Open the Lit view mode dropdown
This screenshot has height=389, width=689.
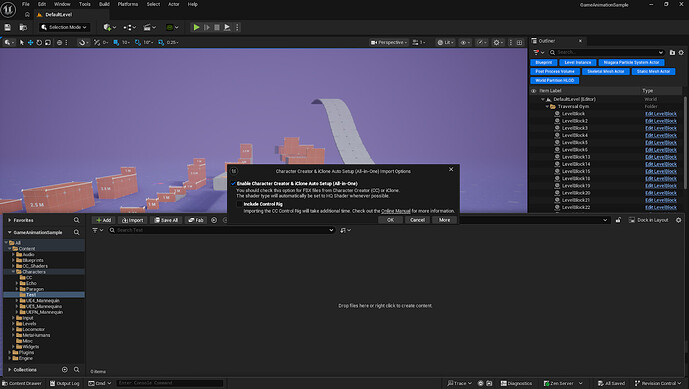pos(445,43)
